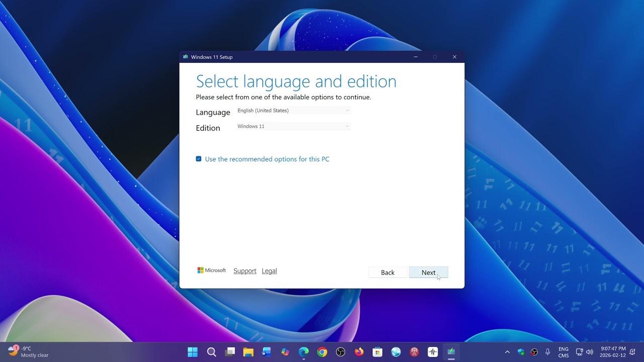Open the Language dropdown
This screenshot has width=644, height=362.
(294, 111)
